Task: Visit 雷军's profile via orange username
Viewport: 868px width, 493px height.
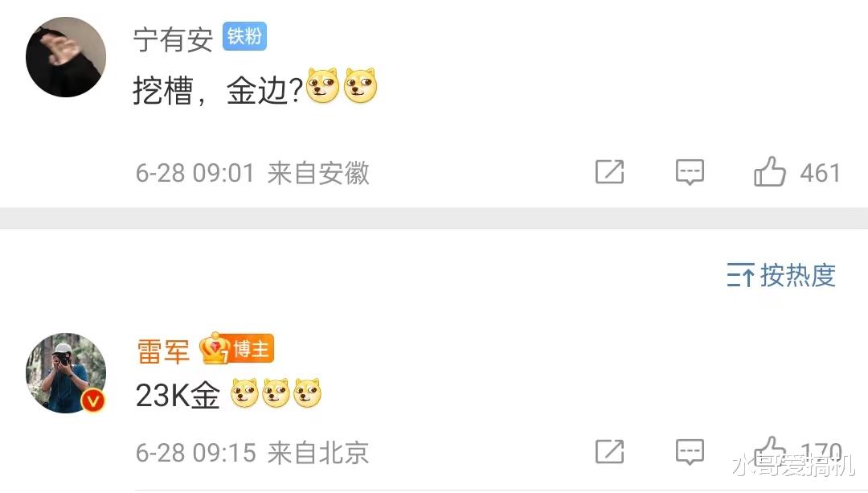Action: point(163,351)
